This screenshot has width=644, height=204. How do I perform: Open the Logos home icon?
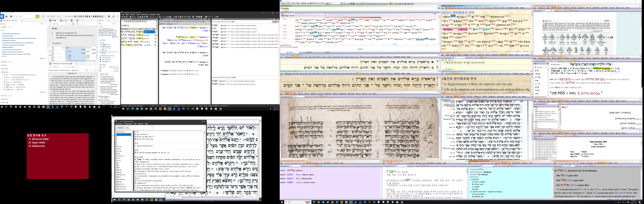pyautogui.click(x=7, y=17)
